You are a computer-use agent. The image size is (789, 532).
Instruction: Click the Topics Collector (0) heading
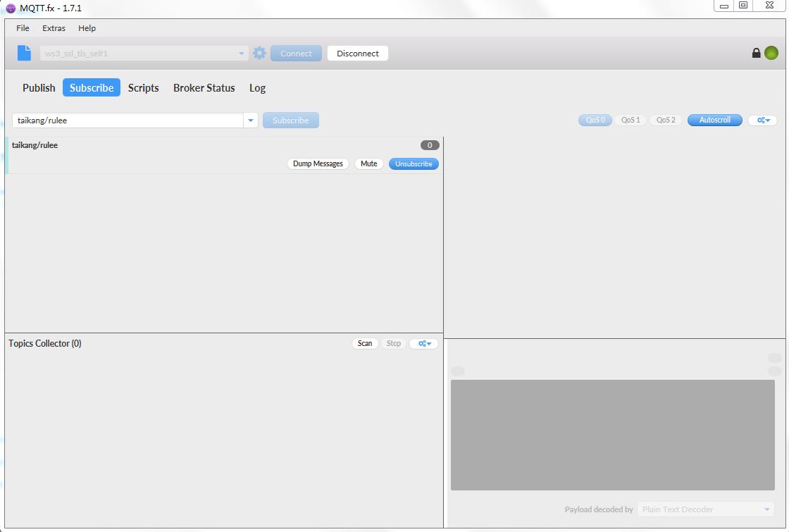click(45, 343)
